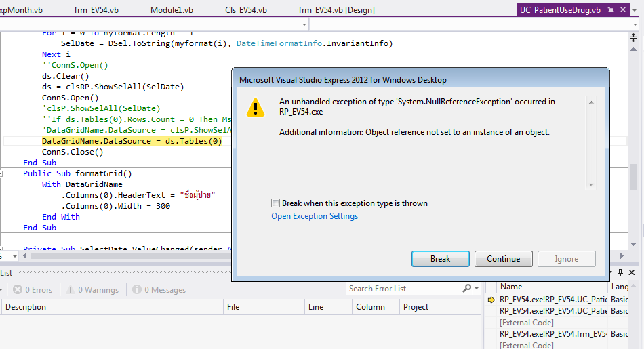Close the Call Stack panel
Screen dimensions: 644x349
pyautogui.click(x=632, y=272)
